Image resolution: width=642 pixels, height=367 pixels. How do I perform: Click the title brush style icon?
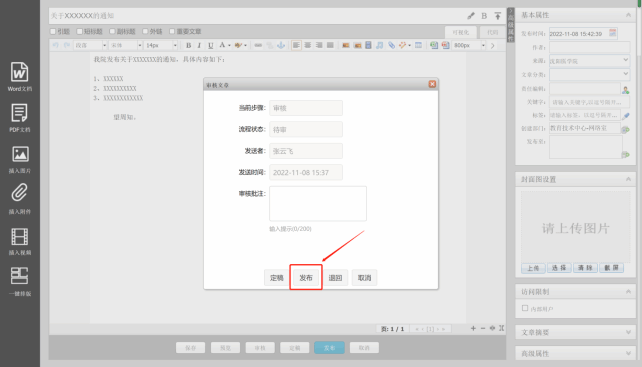pos(471,16)
